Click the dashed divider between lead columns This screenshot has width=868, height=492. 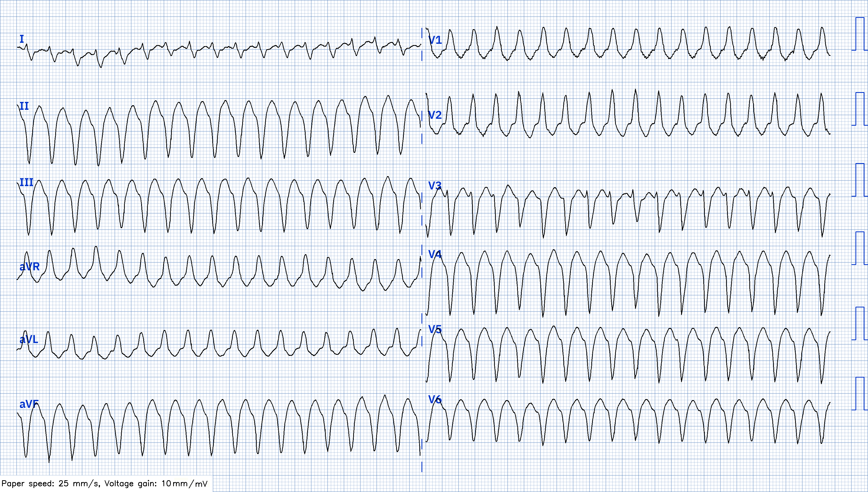click(422, 250)
